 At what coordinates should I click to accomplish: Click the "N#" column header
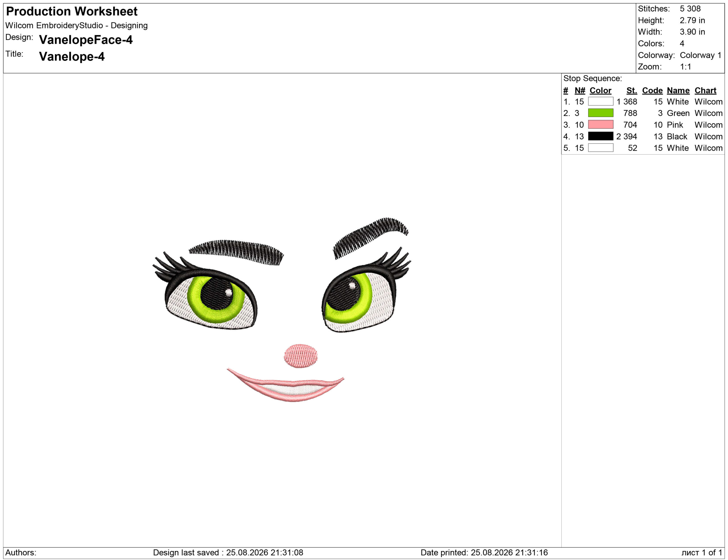pyautogui.click(x=580, y=91)
